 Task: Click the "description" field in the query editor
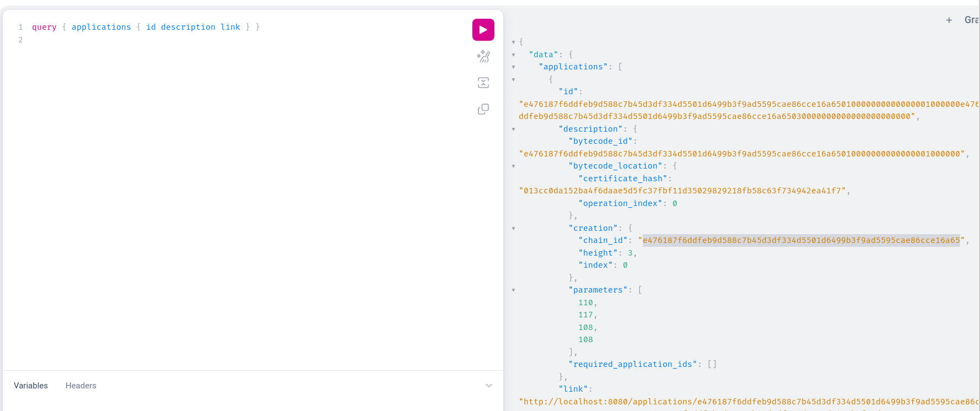pos(188,27)
